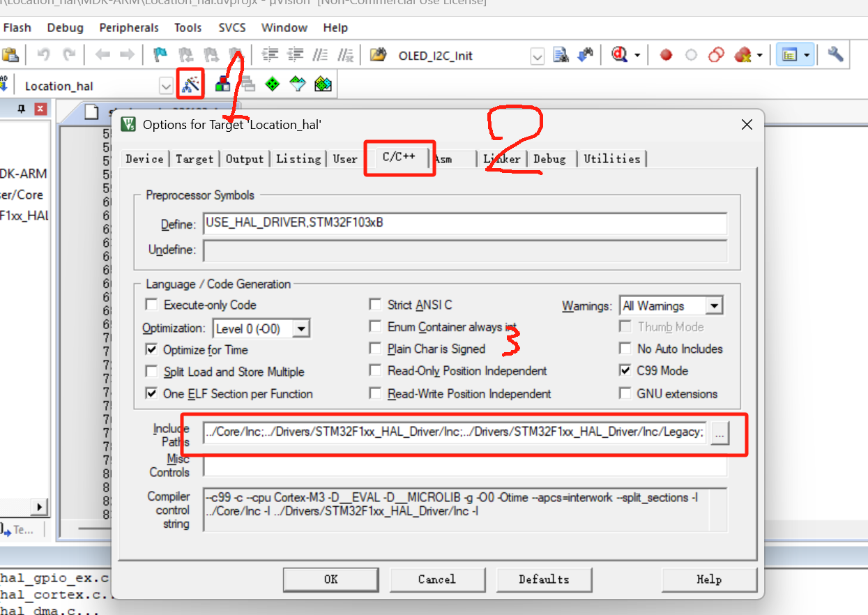Viewport: 868px width, 615px height.
Task: Insert breakpoint with the red dot icon
Action: (666, 55)
